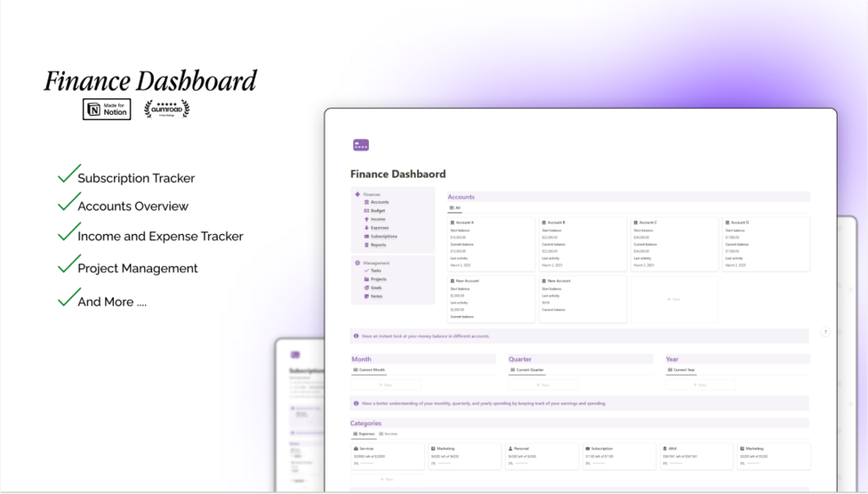Open the help question mark button
This screenshot has width=868, height=494.
pos(825,332)
